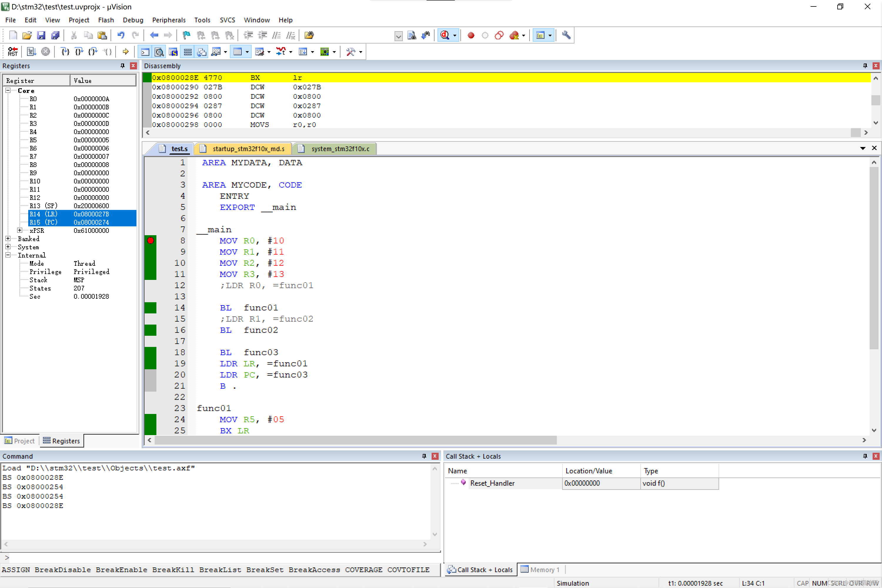Reset the CPU with the RST icon

[x=13, y=52]
